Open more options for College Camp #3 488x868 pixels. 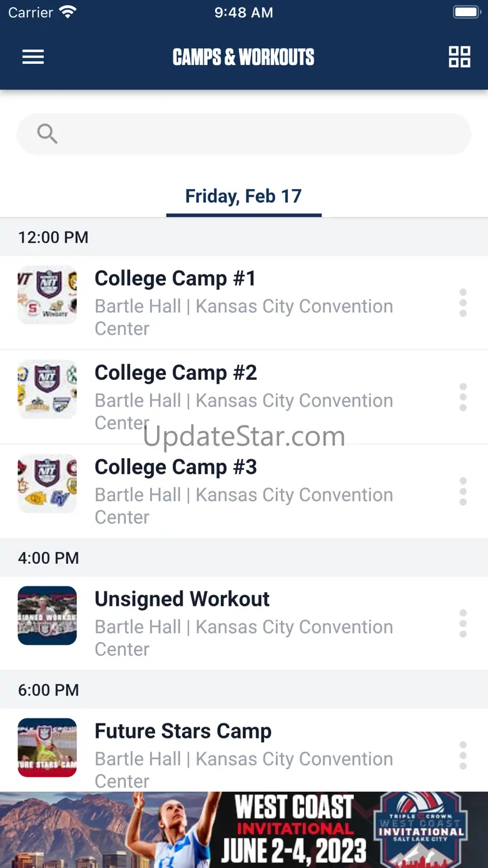(x=463, y=492)
